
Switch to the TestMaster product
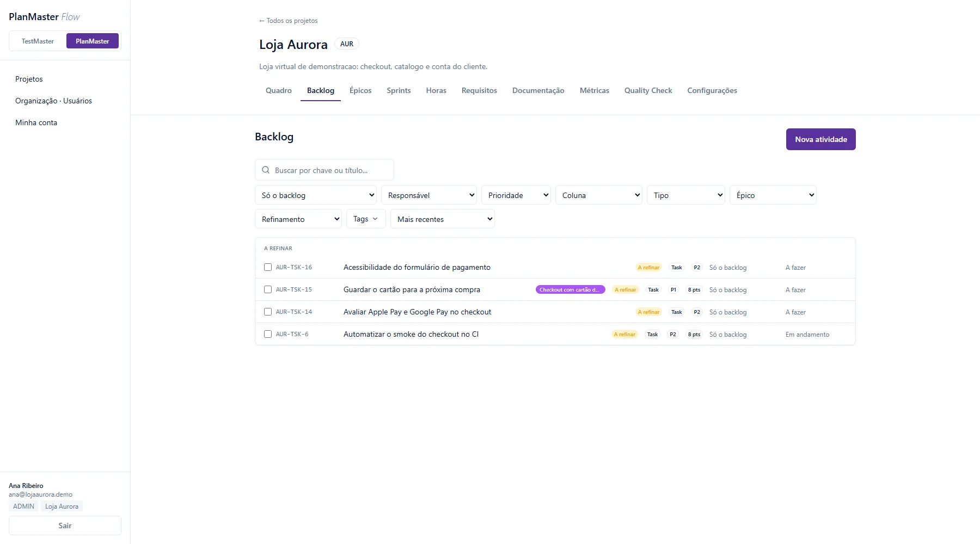38,41
